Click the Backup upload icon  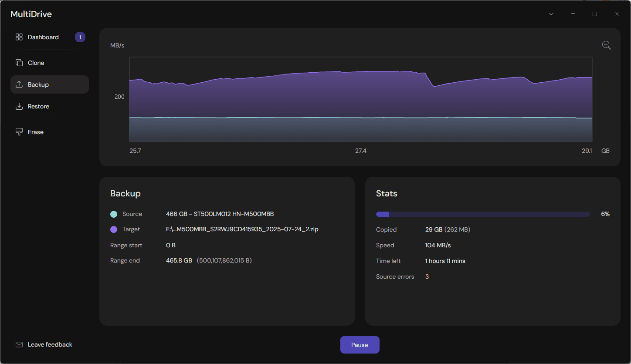(x=19, y=84)
